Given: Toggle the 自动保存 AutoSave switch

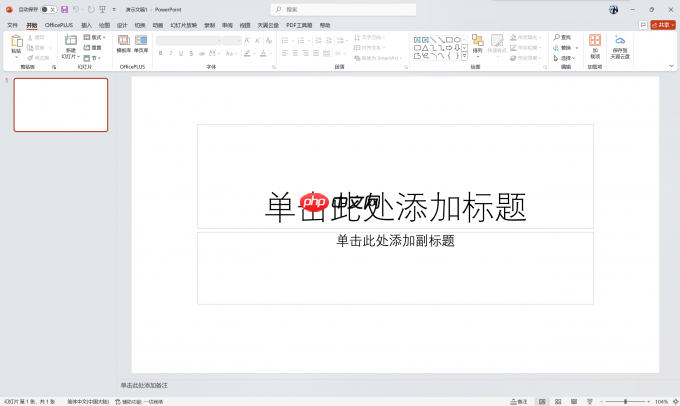Looking at the screenshot, I should click(49, 9).
